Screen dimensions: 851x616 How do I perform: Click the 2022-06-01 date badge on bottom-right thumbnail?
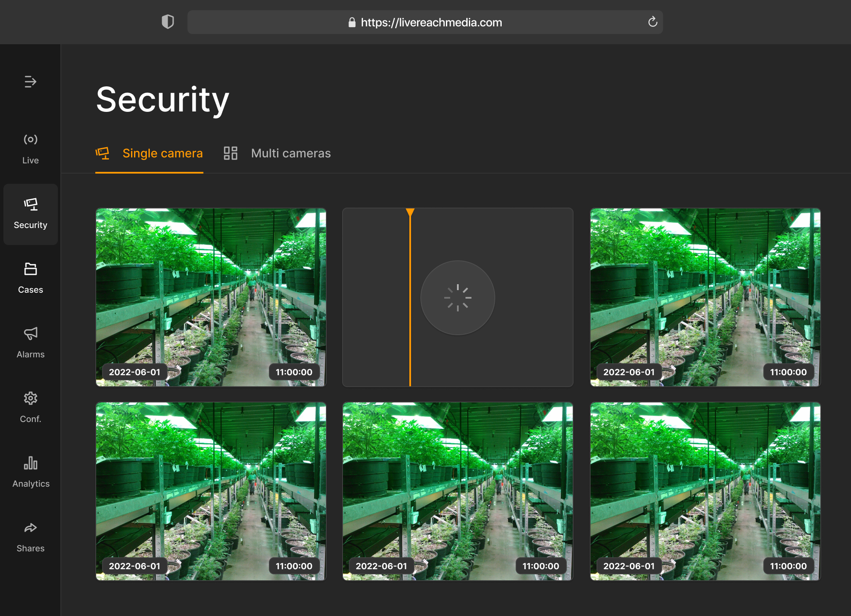click(629, 566)
